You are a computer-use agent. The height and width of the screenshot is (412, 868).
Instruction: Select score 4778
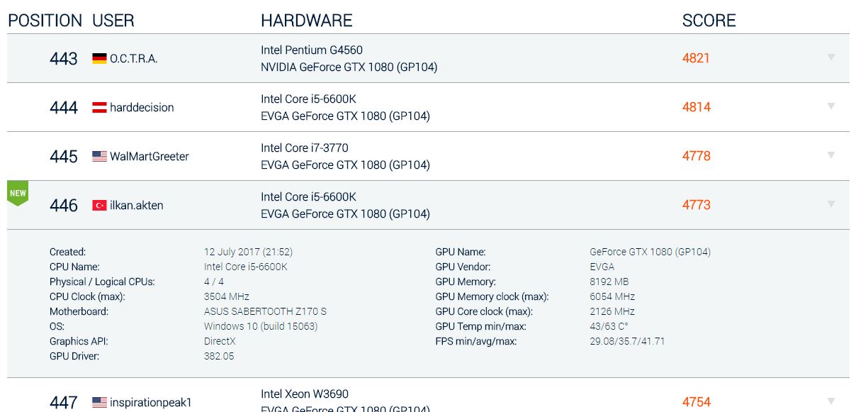pyautogui.click(x=697, y=156)
